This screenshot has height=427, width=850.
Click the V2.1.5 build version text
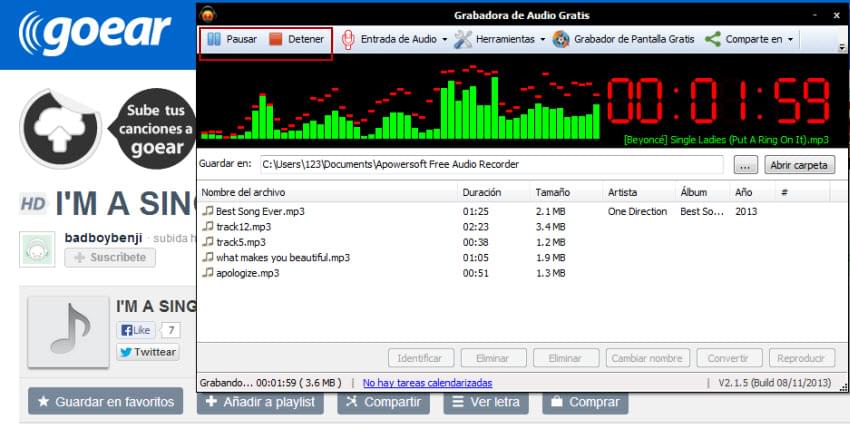(775, 383)
